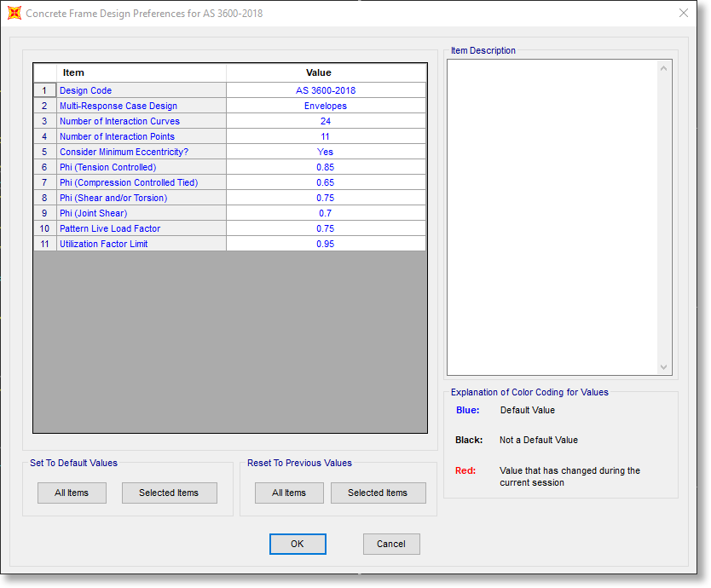Open the Multi-Response Case Design Envelopes value
The width and height of the screenshot is (711, 588).
326,106
